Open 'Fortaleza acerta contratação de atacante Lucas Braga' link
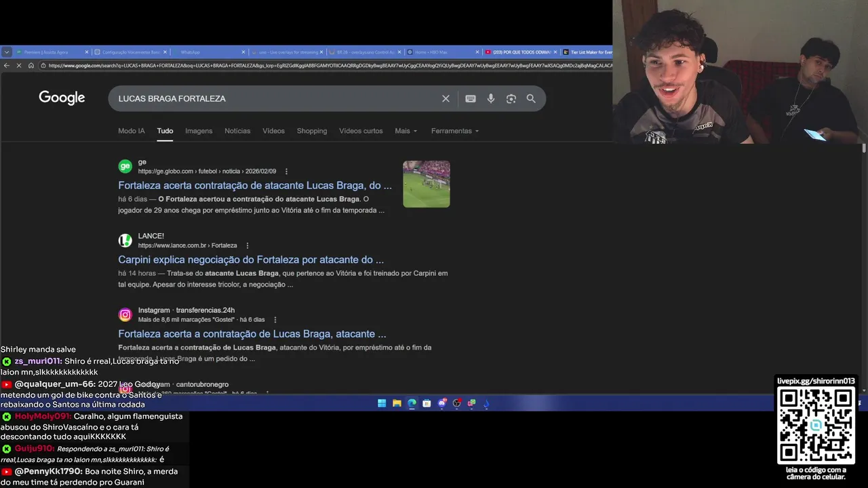The width and height of the screenshot is (868, 488). point(255,185)
